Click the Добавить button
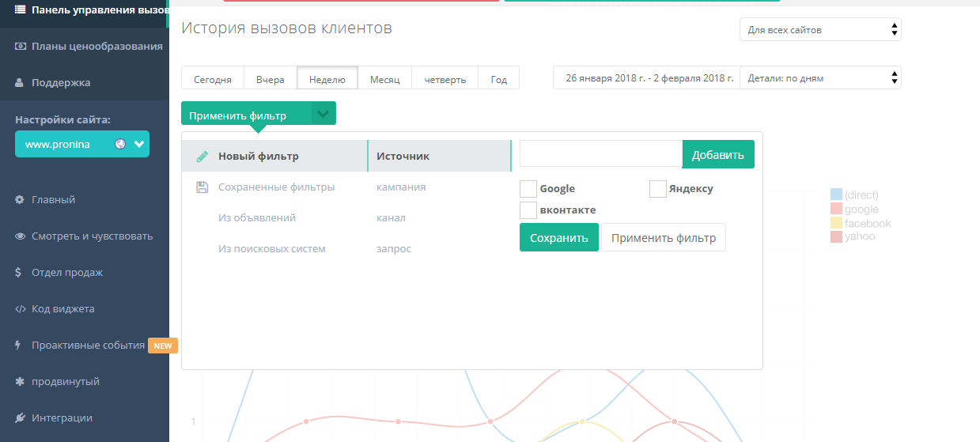Screen dimensions: 980x442 coord(718,154)
